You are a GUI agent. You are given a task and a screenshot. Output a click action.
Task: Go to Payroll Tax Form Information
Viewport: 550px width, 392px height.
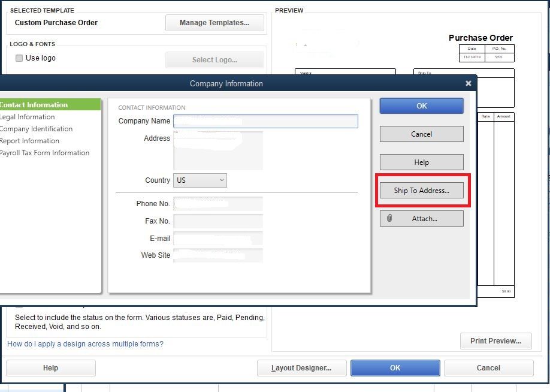point(44,153)
